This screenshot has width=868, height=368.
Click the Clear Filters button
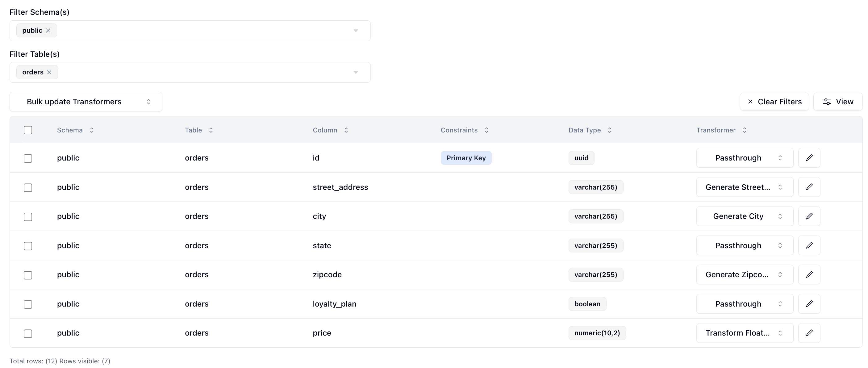point(774,102)
